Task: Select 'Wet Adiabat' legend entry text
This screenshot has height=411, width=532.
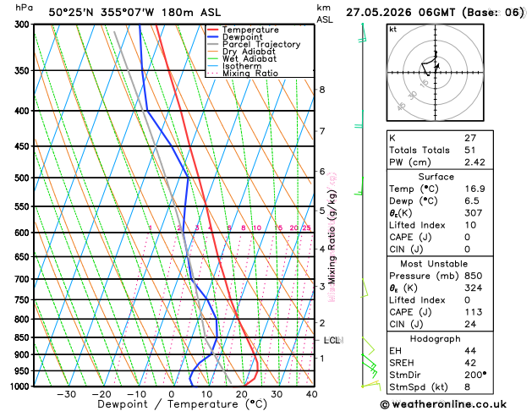Action: click(250, 58)
